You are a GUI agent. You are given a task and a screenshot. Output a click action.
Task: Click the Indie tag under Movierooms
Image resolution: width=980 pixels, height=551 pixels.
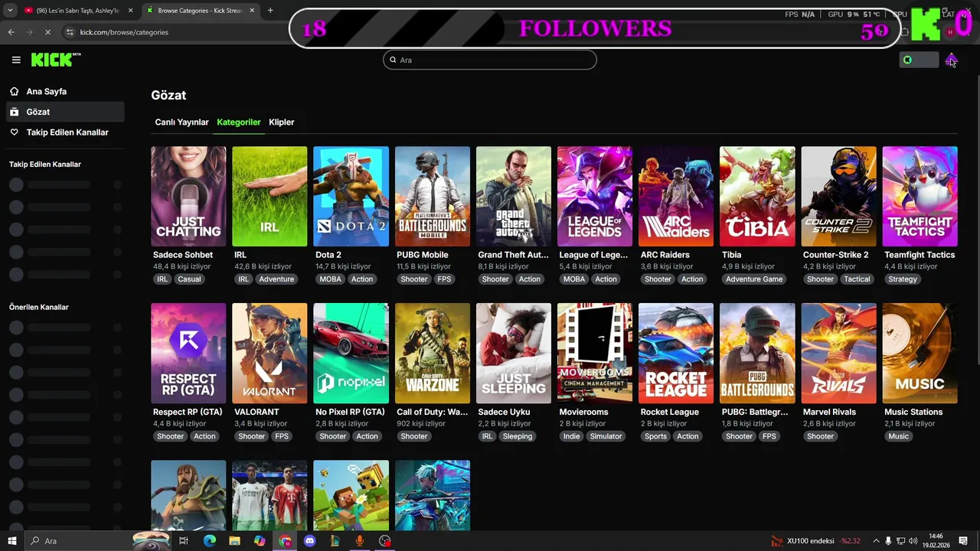pyautogui.click(x=571, y=436)
